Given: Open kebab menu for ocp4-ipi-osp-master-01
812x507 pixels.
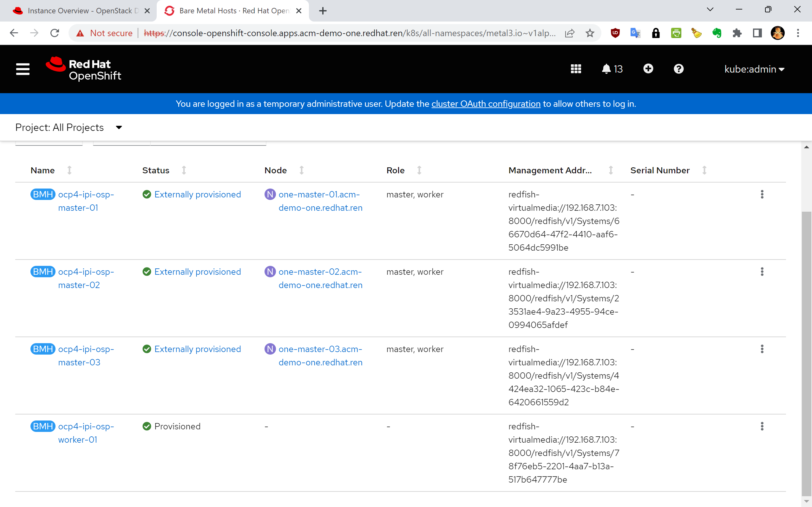Looking at the screenshot, I should 762,195.
